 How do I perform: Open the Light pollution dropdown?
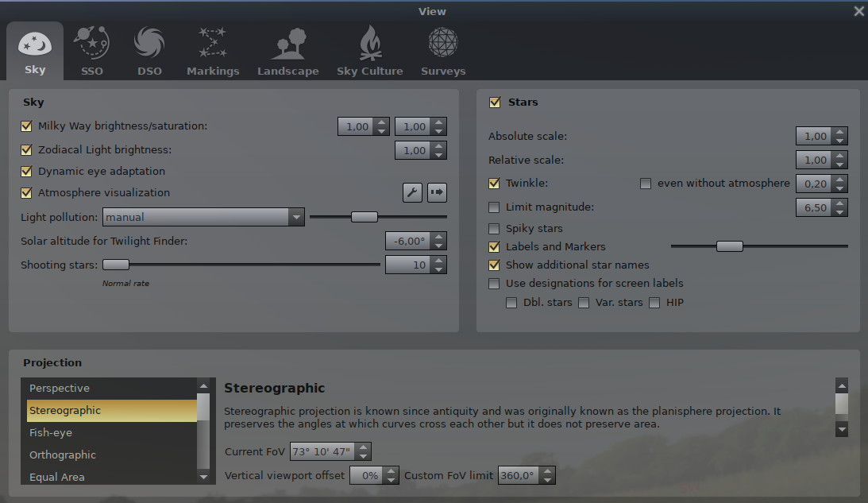(x=203, y=217)
